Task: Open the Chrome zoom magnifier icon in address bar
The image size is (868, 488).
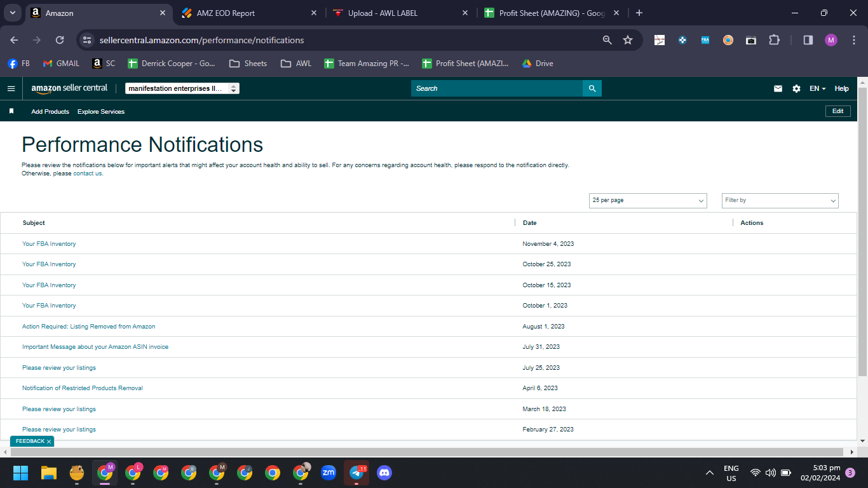Action: click(607, 40)
